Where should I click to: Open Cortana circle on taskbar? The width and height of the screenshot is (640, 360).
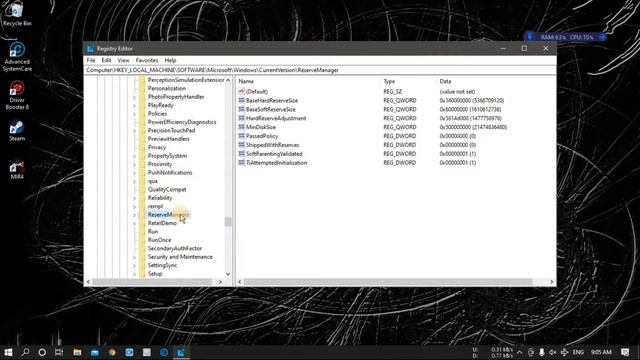coord(42,352)
